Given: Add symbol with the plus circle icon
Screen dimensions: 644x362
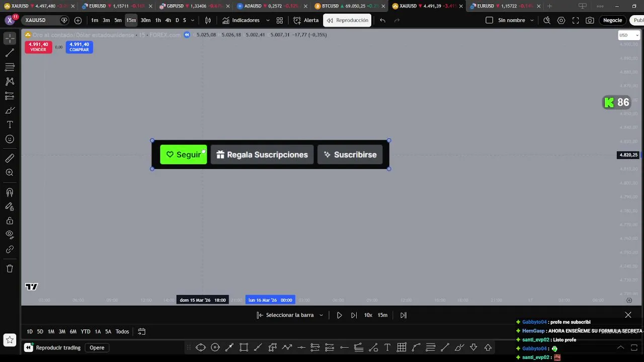Looking at the screenshot, I should 78,20.
